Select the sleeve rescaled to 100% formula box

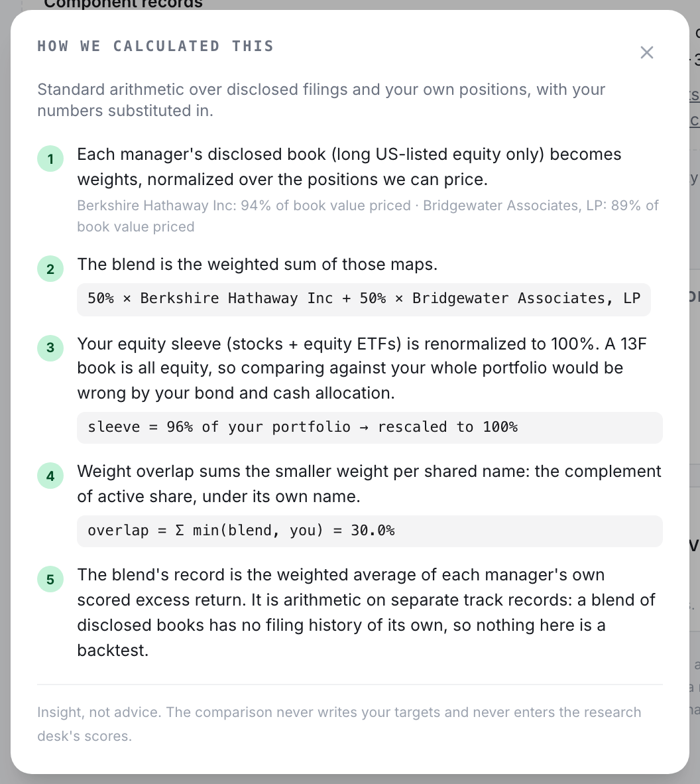tap(370, 428)
